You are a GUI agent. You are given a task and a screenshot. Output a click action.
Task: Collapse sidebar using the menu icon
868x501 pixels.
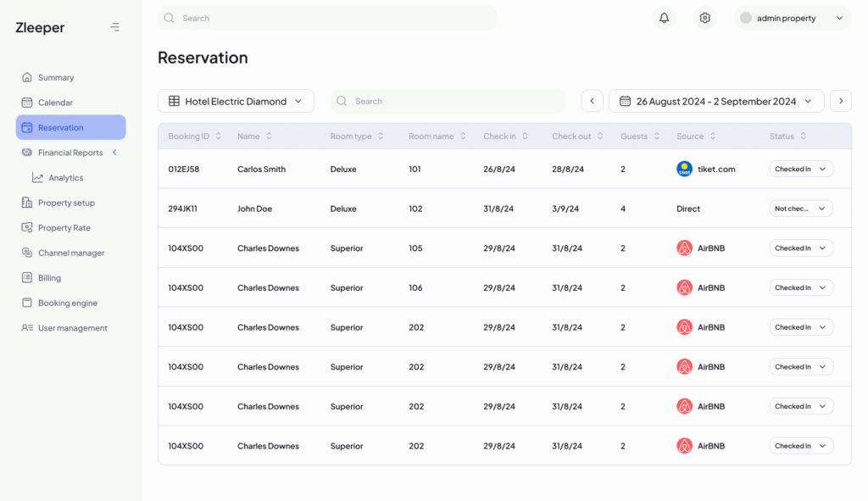point(115,27)
